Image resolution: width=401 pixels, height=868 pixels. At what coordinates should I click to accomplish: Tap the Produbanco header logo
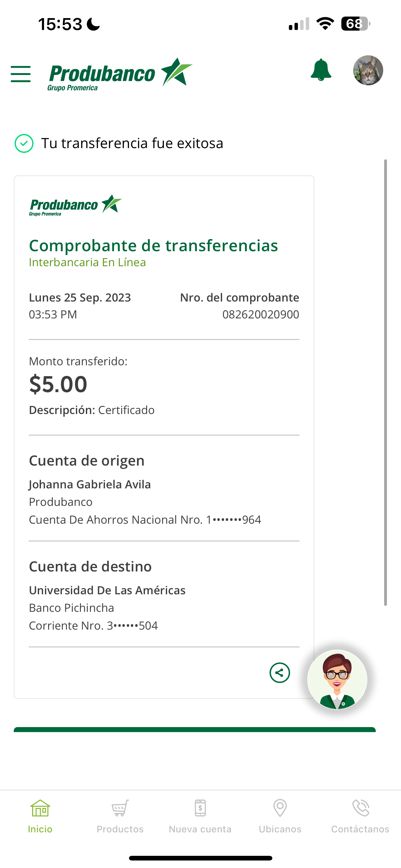click(x=120, y=74)
